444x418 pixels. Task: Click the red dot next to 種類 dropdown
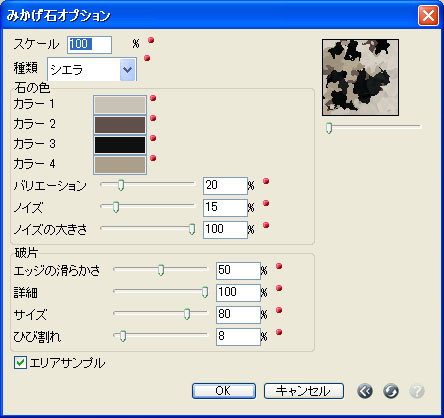[147, 58]
